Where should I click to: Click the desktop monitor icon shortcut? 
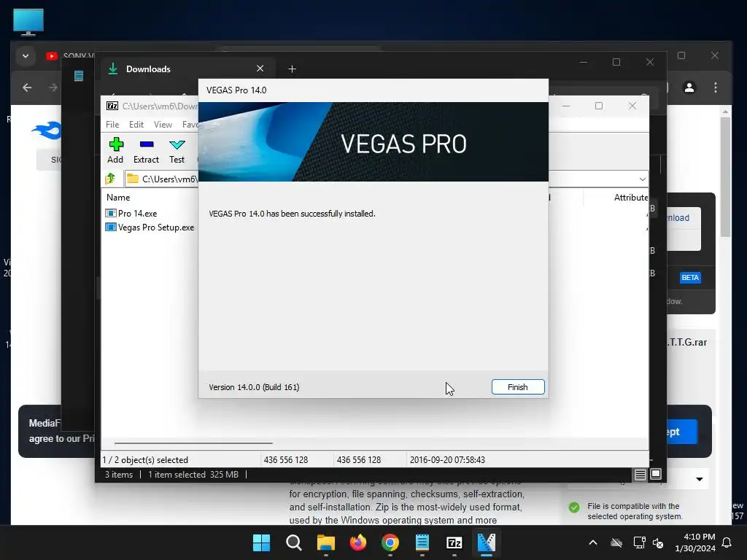pyautogui.click(x=28, y=22)
